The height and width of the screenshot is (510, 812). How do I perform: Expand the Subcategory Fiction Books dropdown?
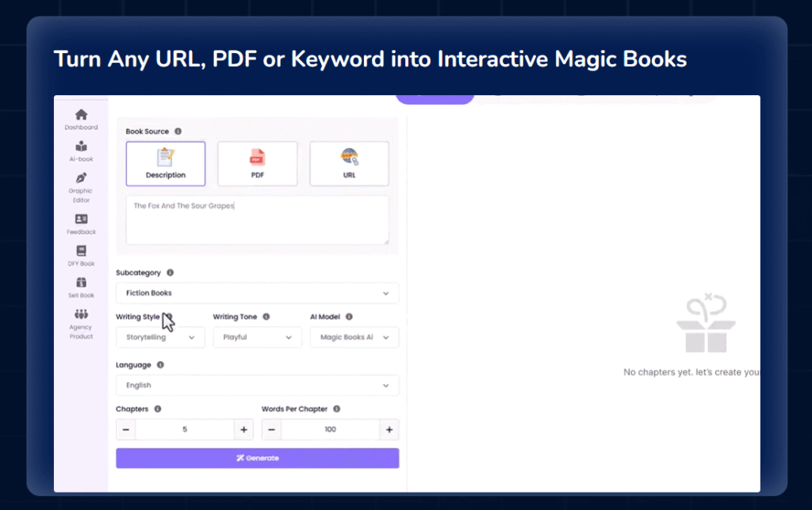tap(257, 293)
